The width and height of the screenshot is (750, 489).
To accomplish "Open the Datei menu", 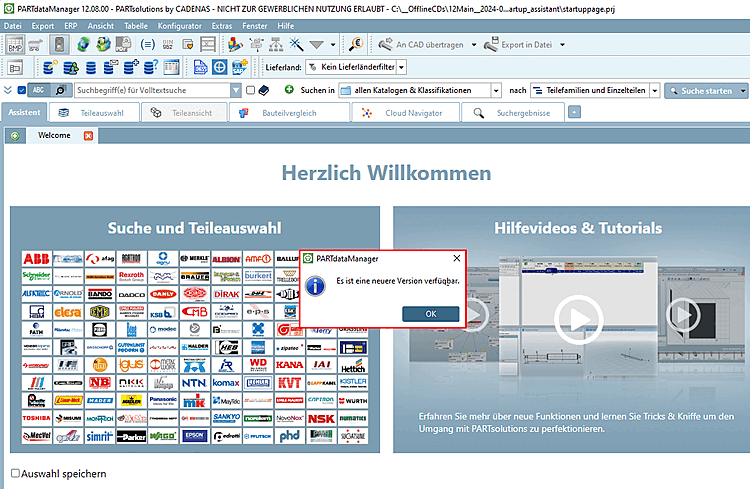I will [12, 26].
